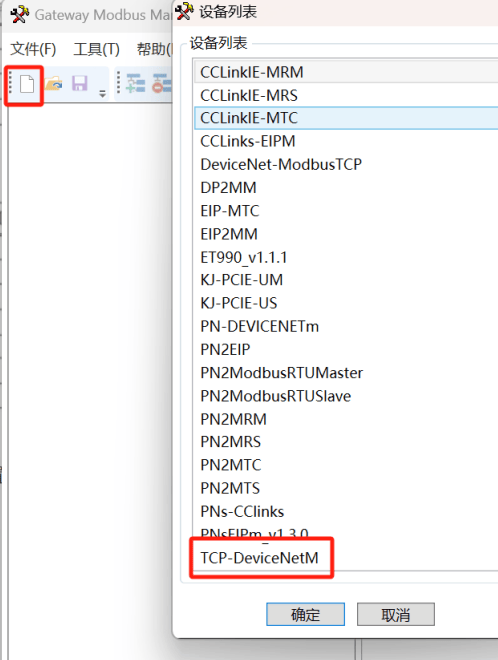Select PN2ModbusRTUMaster in device list
This screenshot has width=498, height=660.
tap(346, 373)
